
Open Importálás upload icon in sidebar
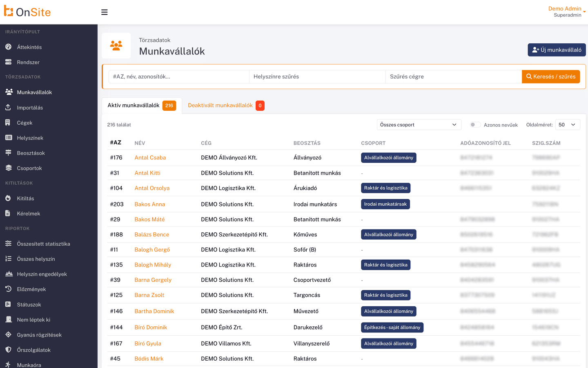(8, 108)
